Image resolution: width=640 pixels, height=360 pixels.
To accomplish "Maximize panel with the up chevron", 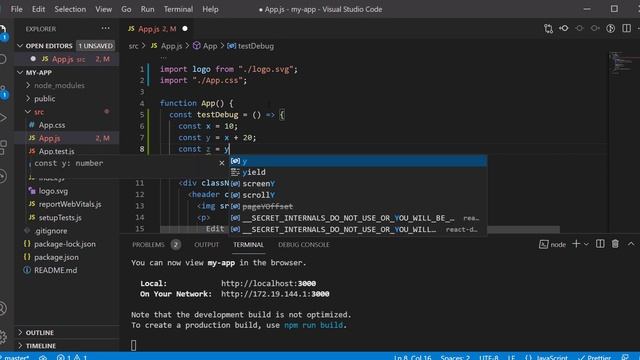I will pos(631,244).
